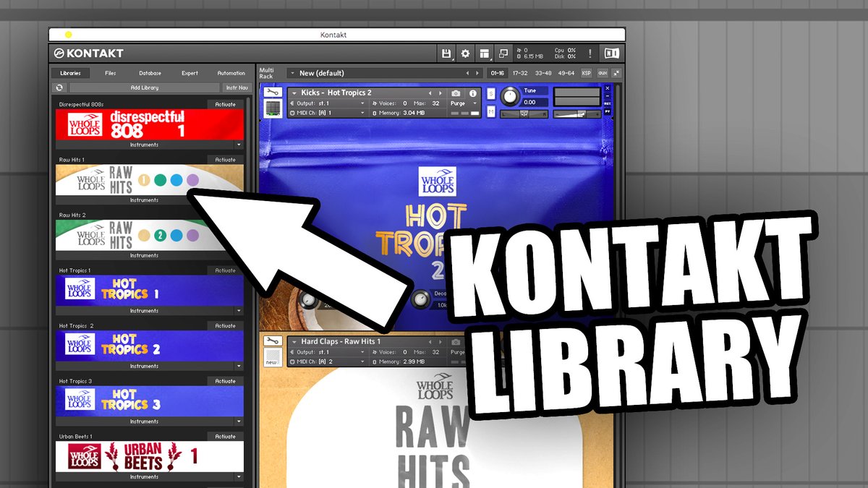Open Output st.1 dropdown for Kicks

tap(327, 103)
